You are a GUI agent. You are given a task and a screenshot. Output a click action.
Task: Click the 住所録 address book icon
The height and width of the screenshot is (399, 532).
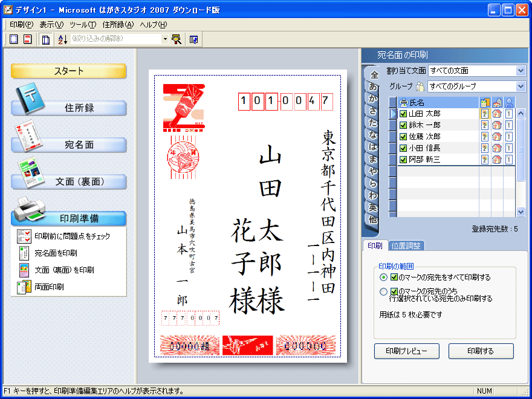[x=30, y=97]
